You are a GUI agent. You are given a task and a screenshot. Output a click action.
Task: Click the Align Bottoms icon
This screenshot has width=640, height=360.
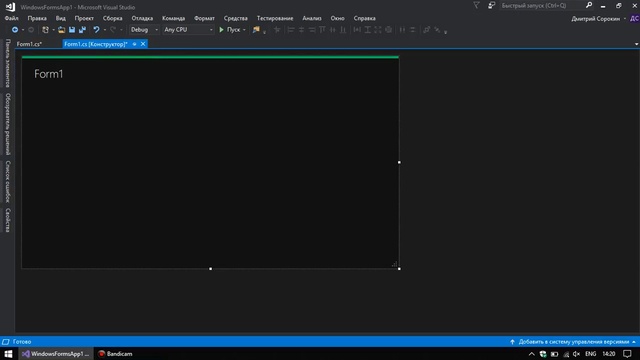343,30
